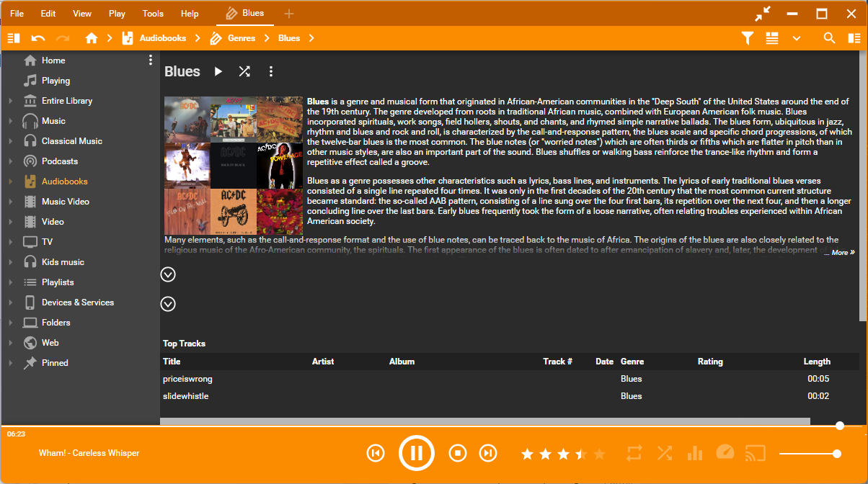Click the Home icon in breadcrumb bar
868x484 pixels.
(x=92, y=38)
